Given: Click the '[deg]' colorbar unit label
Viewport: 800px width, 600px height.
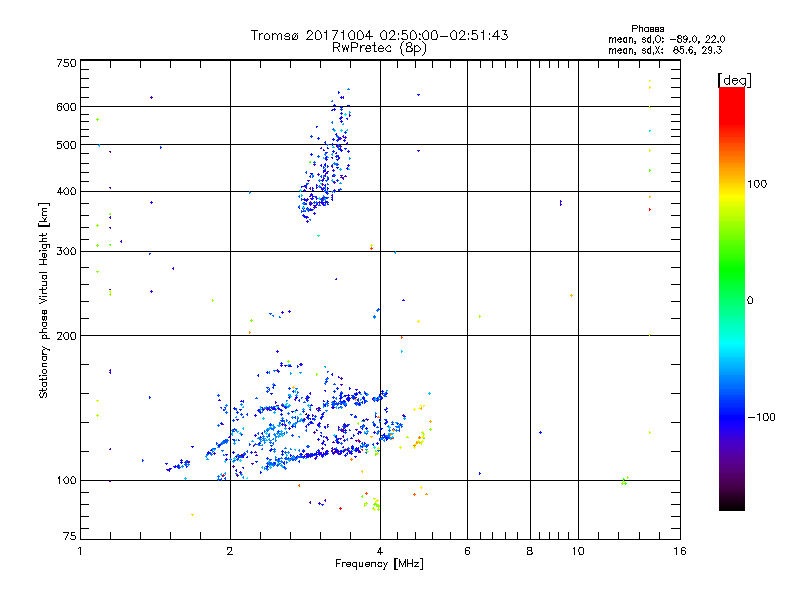Looking at the screenshot, I should pos(734,80).
